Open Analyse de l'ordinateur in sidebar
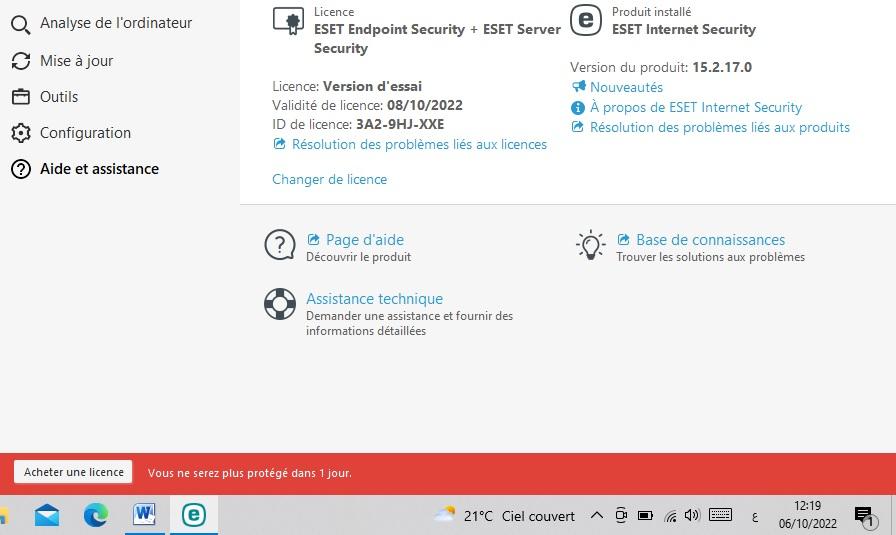This screenshot has width=896, height=535. tap(102, 23)
